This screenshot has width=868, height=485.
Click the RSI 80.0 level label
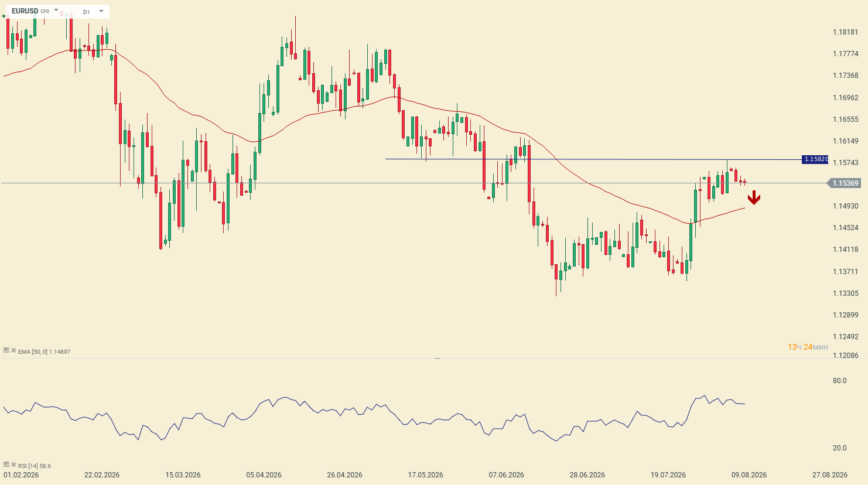[x=839, y=381]
